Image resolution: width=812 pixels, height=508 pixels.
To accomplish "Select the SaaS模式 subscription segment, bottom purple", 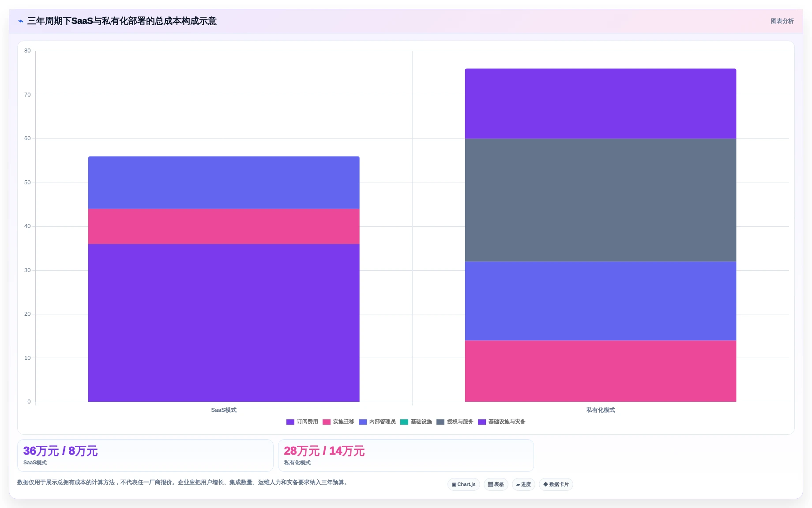I will point(224,323).
